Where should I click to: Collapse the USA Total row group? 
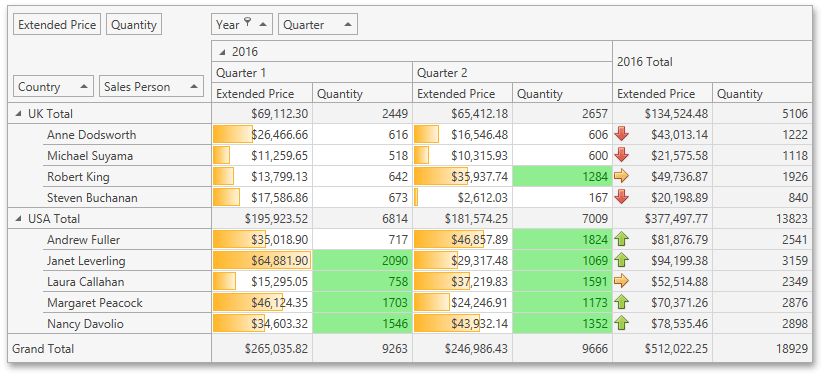[18, 218]
